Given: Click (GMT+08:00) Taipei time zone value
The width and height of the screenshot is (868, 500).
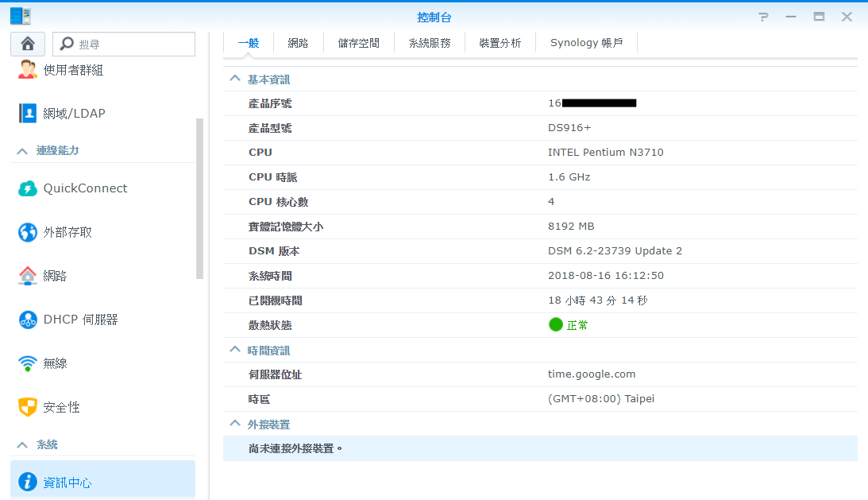Looking at the screenshot, I should (x=601, y=398).
